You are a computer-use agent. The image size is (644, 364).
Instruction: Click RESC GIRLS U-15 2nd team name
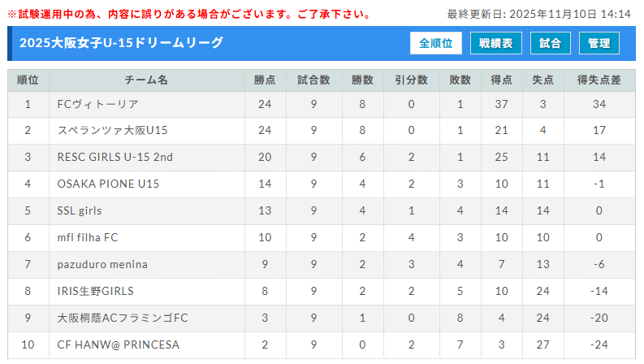pyautogui.click(x=115, y=157)
